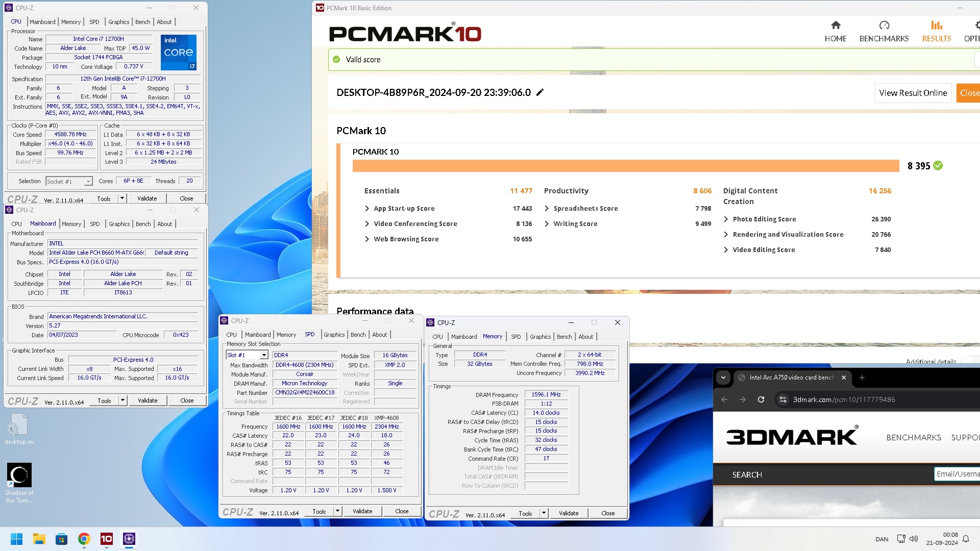
Task: Click View Result Online button
Action: point(913,93)
